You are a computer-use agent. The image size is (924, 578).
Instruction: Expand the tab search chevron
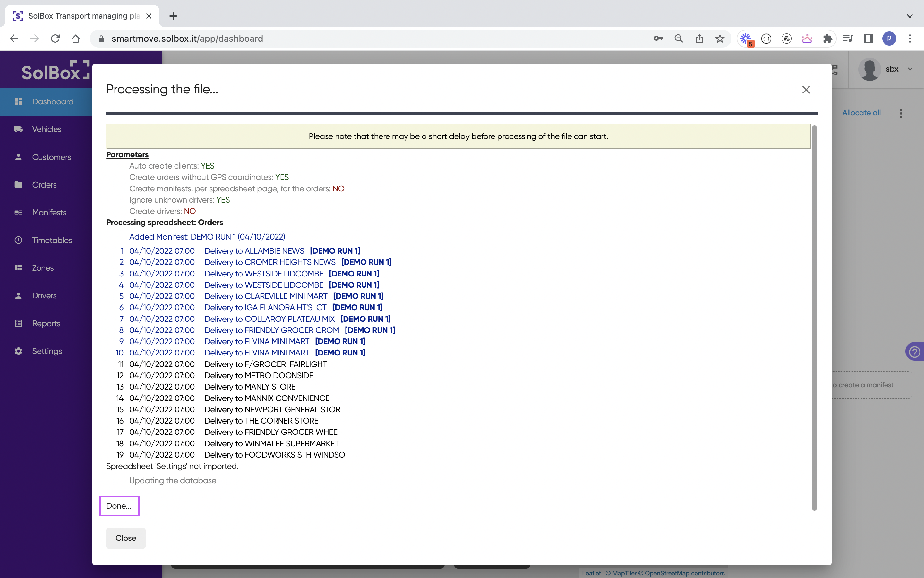(x=910, y=16)
